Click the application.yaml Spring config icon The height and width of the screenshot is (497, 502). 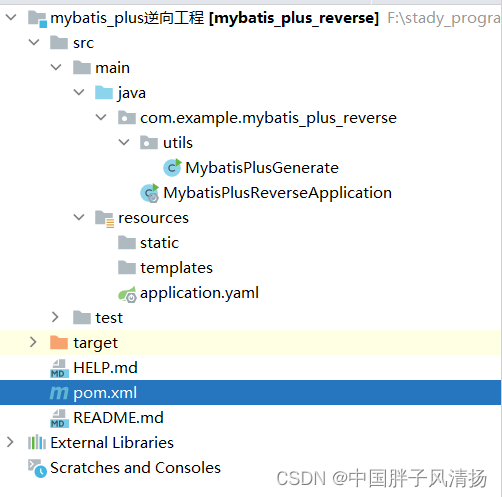127,294
